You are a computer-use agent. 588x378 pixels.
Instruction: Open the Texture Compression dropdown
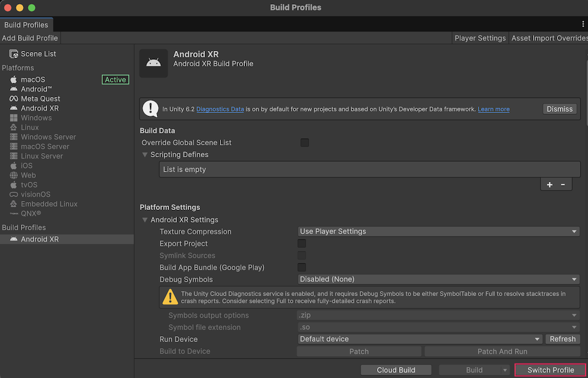point(439,231)
